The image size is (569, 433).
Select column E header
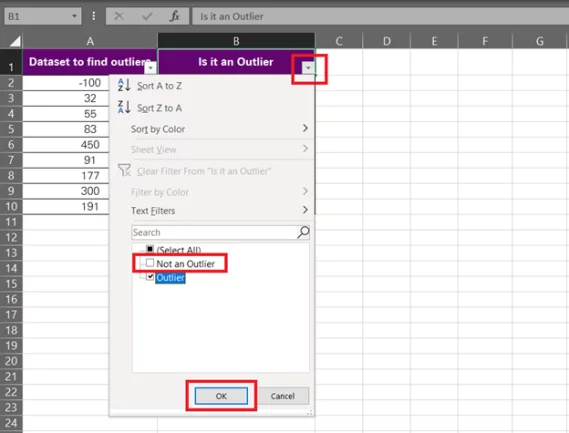tap(434, 41)
